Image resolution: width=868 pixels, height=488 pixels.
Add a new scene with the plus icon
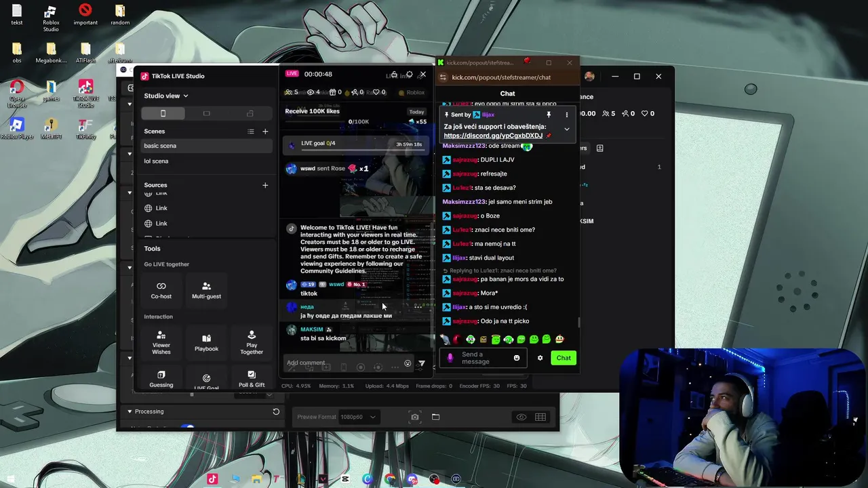coord(265,131)
